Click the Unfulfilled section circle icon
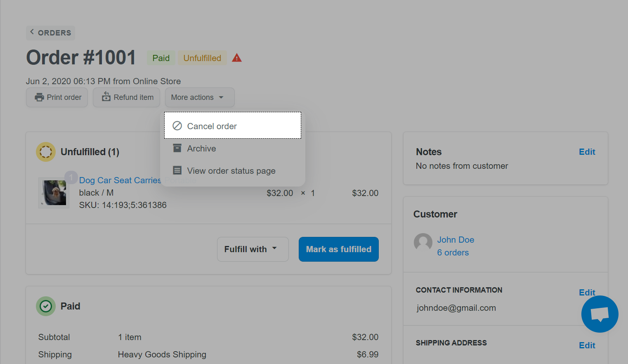 coord(46,152)
